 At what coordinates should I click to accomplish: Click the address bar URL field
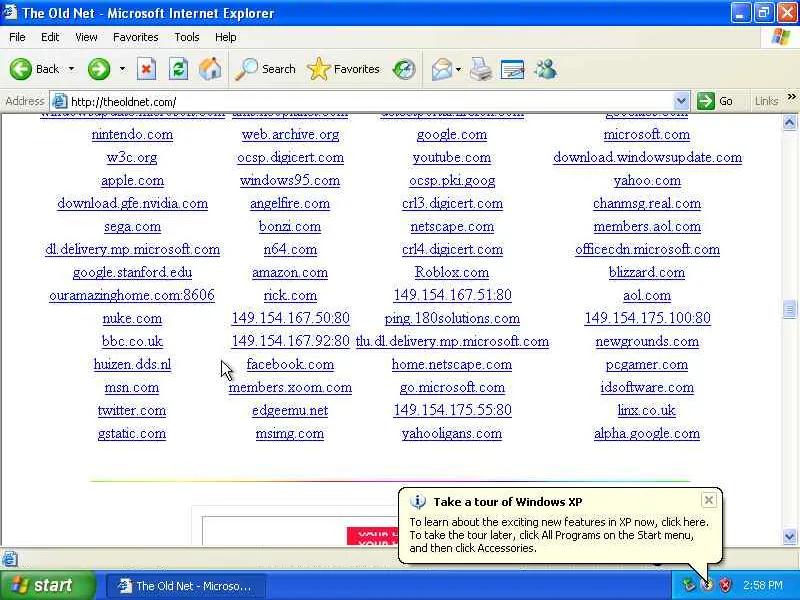pyautogui.click(x=370, y=101)
